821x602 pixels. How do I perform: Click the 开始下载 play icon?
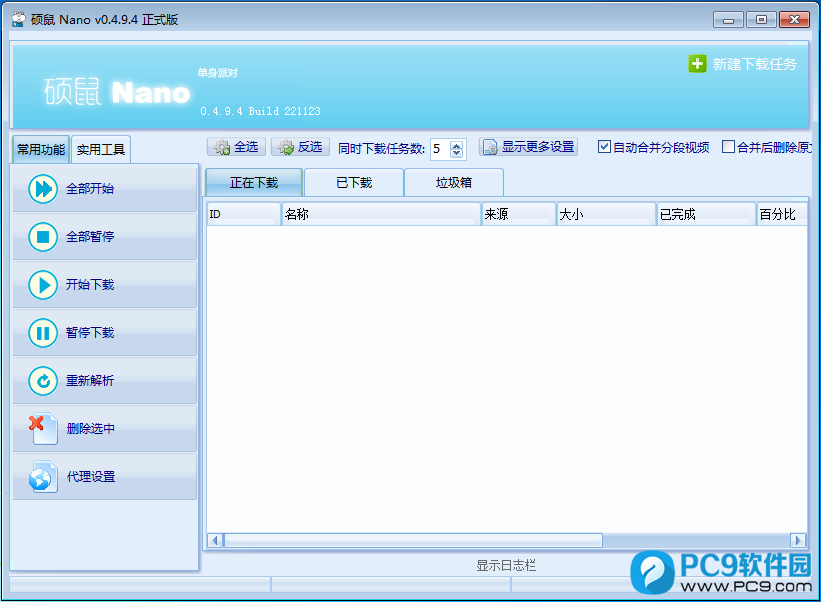43,285
